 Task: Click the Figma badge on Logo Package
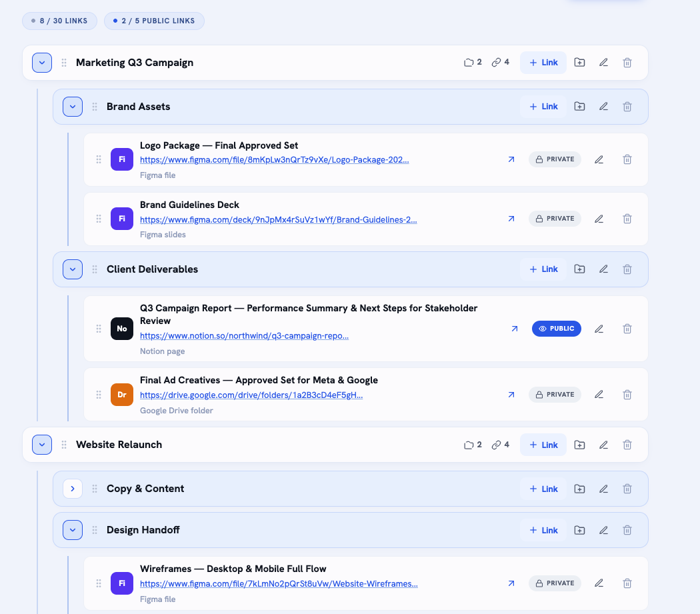coord(122,159)
